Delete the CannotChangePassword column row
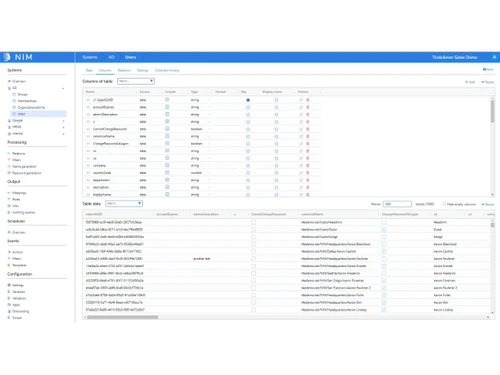500x375 pixels. click(x=308, y=129)
